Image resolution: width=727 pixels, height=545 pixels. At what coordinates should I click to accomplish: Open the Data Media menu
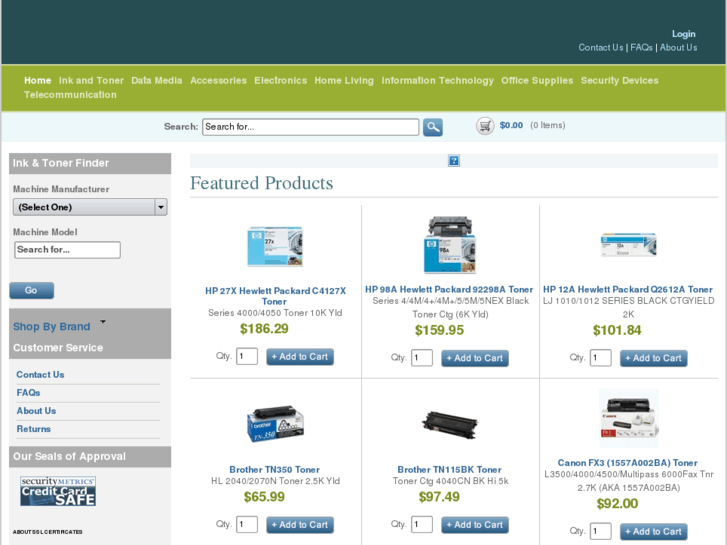(157, 80)
